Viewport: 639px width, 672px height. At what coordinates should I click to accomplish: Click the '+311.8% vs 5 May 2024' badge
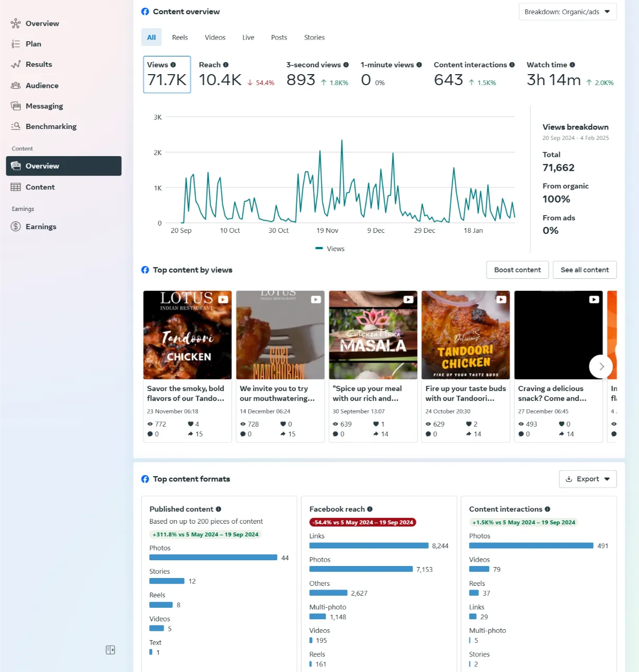(205, 534)
